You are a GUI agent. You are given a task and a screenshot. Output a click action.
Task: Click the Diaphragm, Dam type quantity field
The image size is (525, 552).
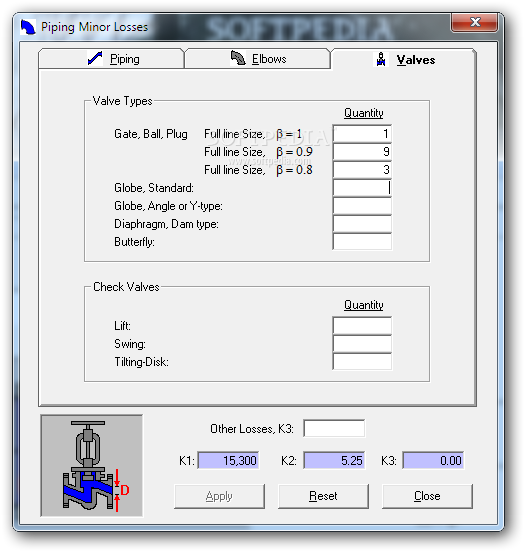[362, 224]
